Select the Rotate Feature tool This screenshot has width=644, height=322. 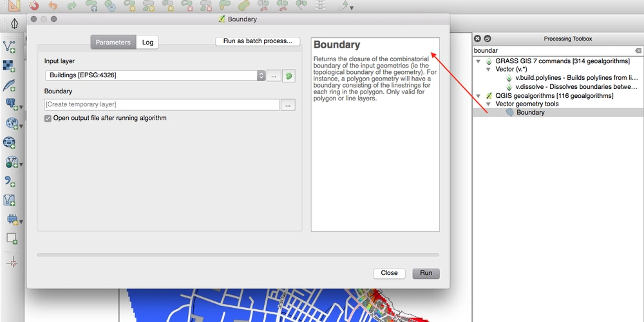coord(91,5)
